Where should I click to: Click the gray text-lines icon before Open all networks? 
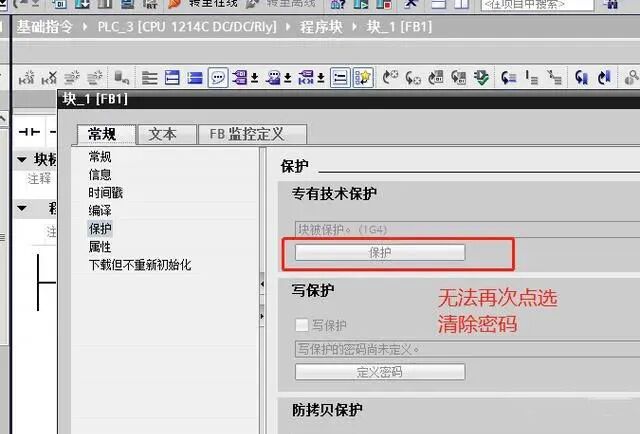(149, 77)
